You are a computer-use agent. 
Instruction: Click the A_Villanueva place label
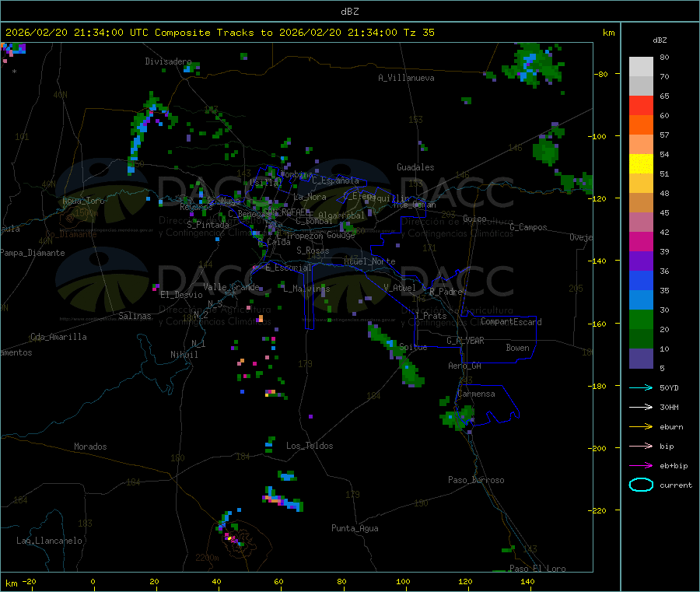tap(406, 78)
